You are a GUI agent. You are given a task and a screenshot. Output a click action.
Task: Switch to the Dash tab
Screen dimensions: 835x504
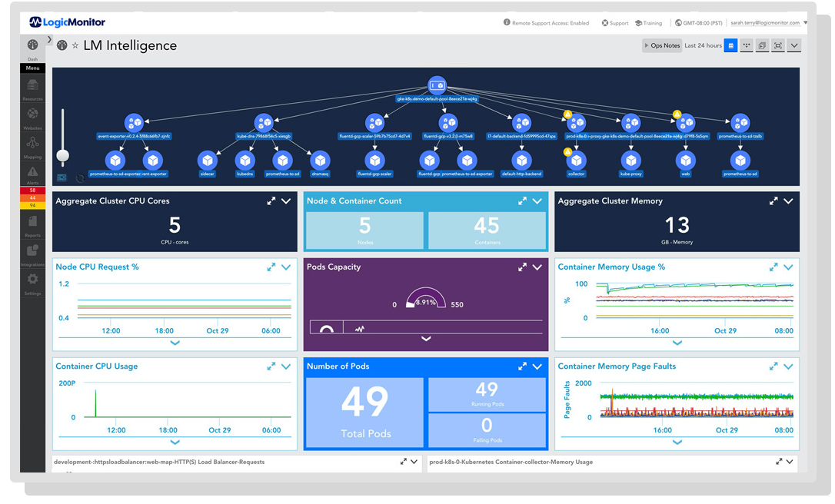pos(32,48)
